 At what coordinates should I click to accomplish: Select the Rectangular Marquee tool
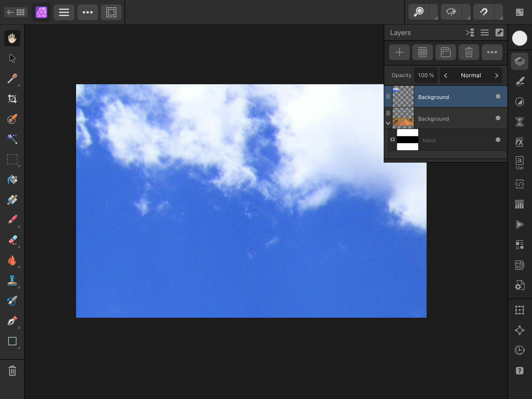coord(12,159)
